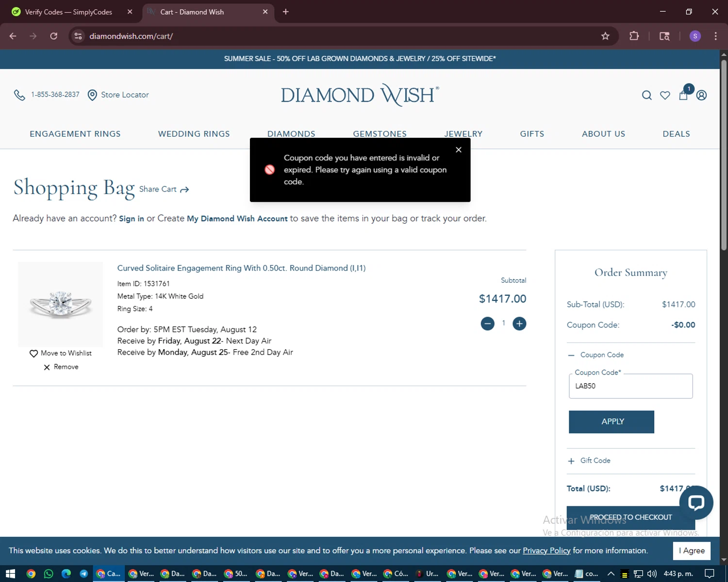Image resolution: width=728 pixels, height=582 pixels.
Task: Click the volume icon in system tray
Action: point(652,574)
